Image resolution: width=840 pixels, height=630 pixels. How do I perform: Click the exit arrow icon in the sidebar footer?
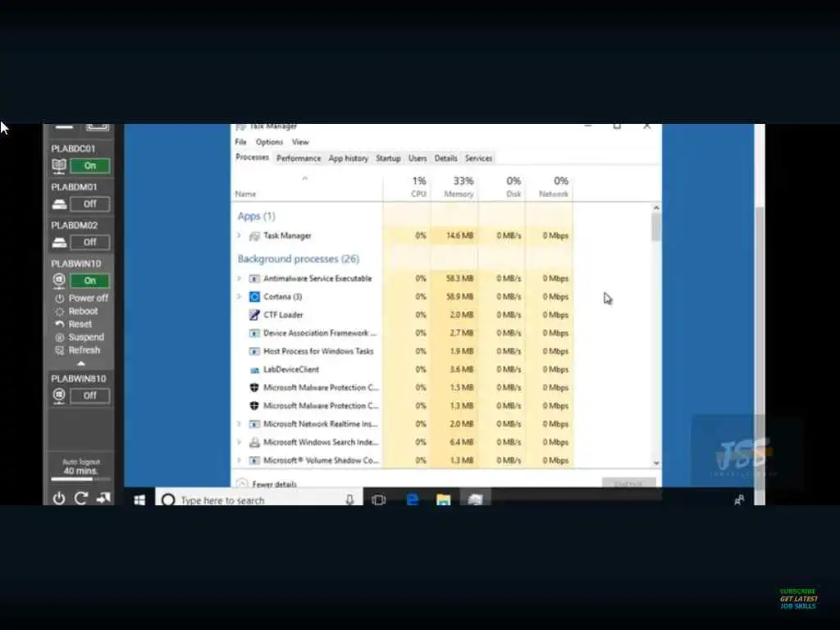[103, 498]
